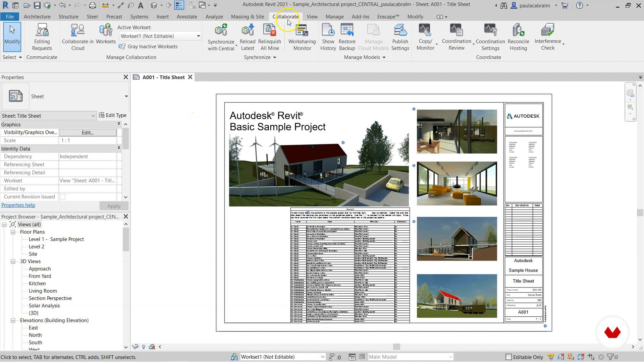The width and height of the screenshot is (644, 362).
Task: Toggle Select Links icon in status bar
Action: click(550, 357)
